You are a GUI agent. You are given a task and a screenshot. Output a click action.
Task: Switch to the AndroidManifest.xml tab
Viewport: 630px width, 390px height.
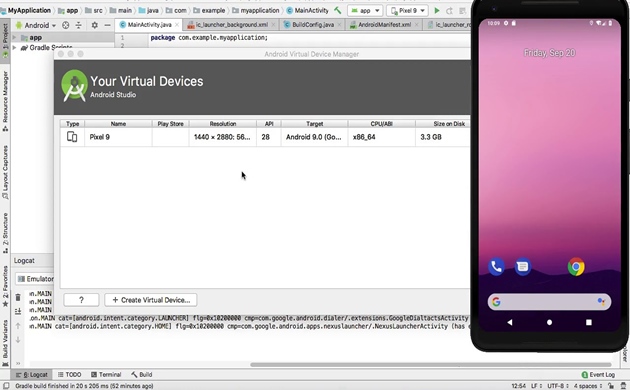[x=384, y=25]
